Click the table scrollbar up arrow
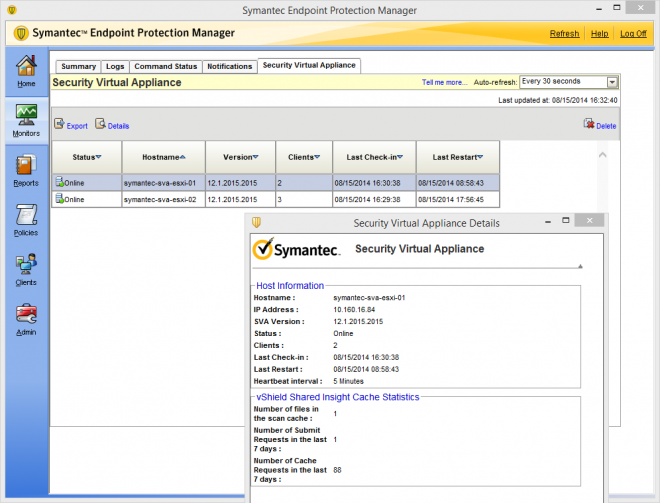Screen dimensions: 660x503 602,155
